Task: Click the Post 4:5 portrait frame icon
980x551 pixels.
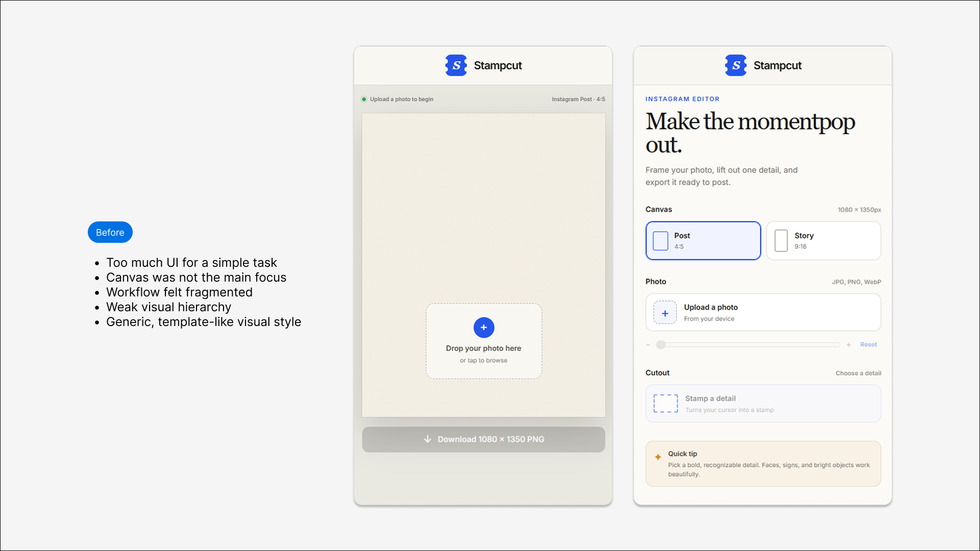Action: (660, 241)
